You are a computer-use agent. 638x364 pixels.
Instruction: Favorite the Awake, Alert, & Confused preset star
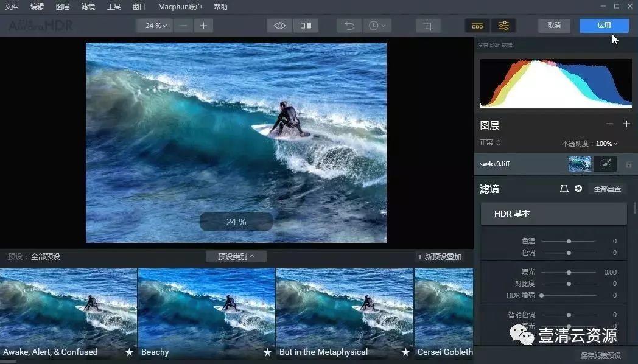click(x=129, y=352)
